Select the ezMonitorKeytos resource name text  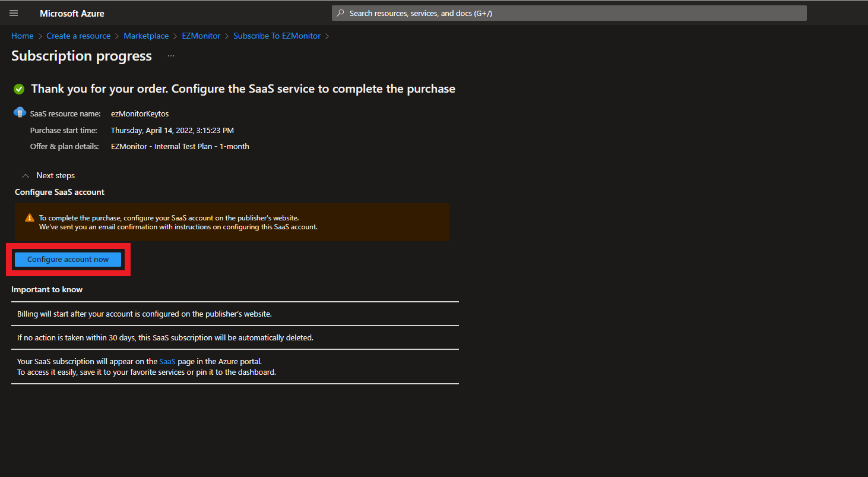(140, 113)
